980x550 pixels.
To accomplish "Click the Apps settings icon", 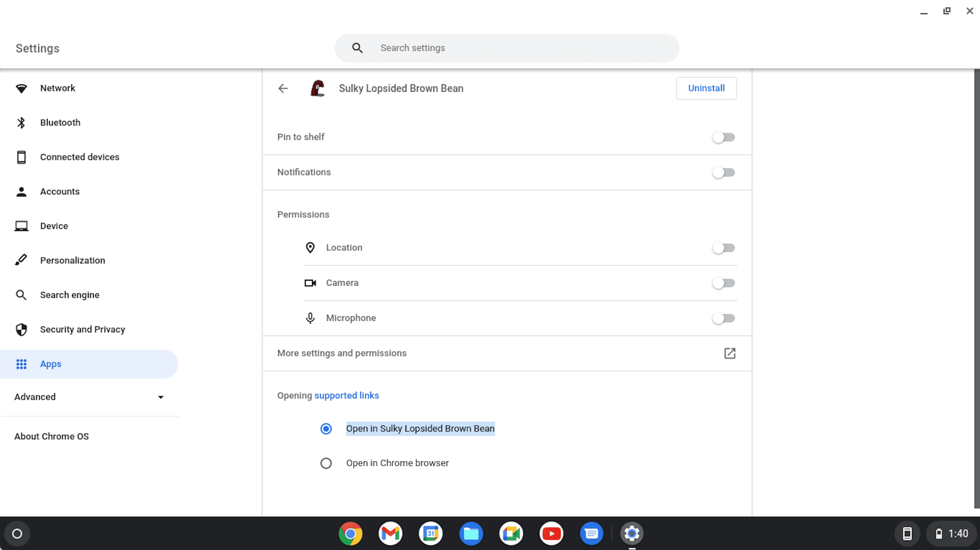I will pos(22,364).
